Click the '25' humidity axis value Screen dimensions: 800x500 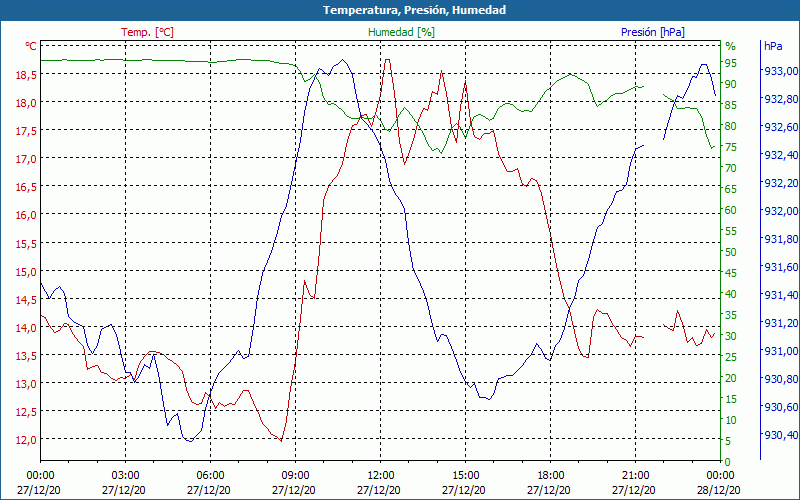coord(731,357)
